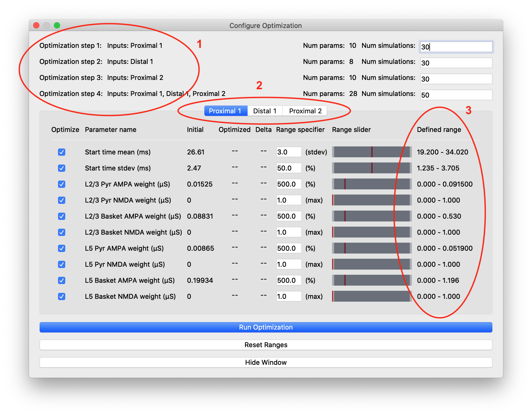The width and height of the screenshot is (532, 416).
Task: Disable optimization for L5 Basket NMDA weight
Action: [61, 296]
